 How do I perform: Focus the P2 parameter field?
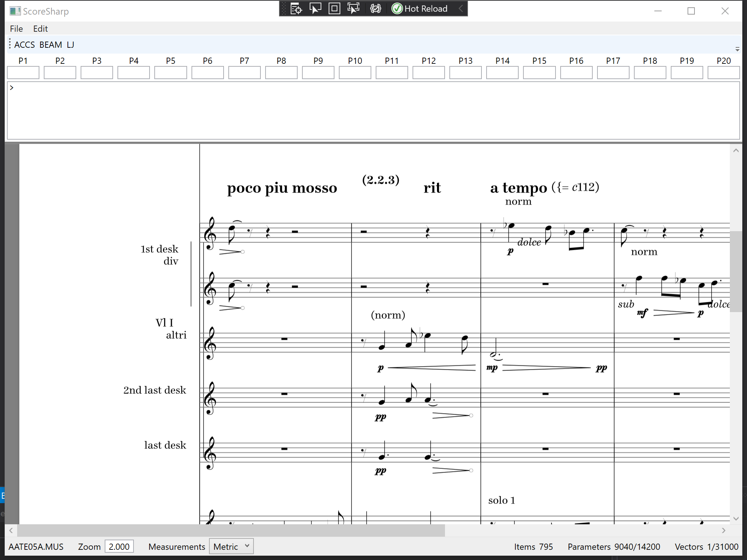[x=60, y=72]
